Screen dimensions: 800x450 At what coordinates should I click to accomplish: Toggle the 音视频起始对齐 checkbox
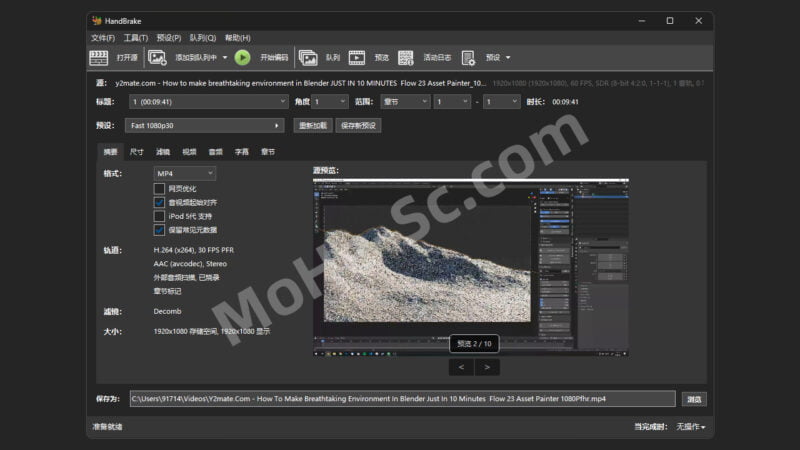point(159,203)
